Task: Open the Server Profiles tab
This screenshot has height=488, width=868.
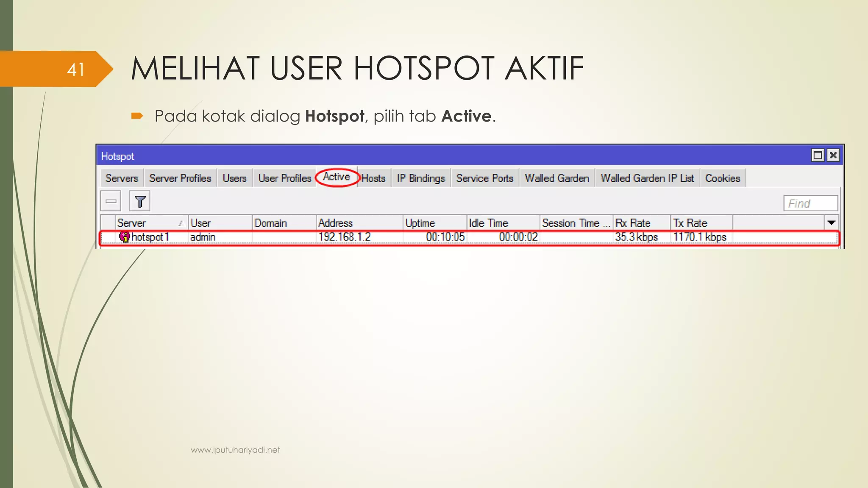Action: tap(180, 178)
